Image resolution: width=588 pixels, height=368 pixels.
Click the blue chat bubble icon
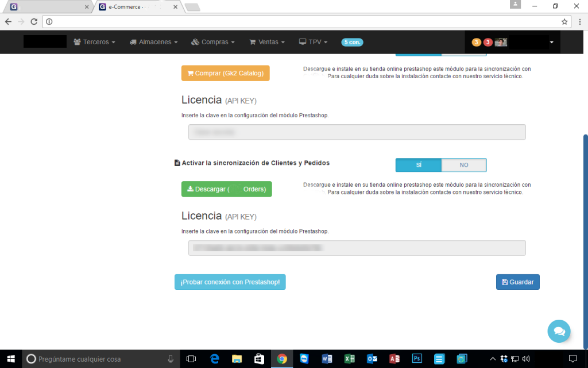point(559,331)
